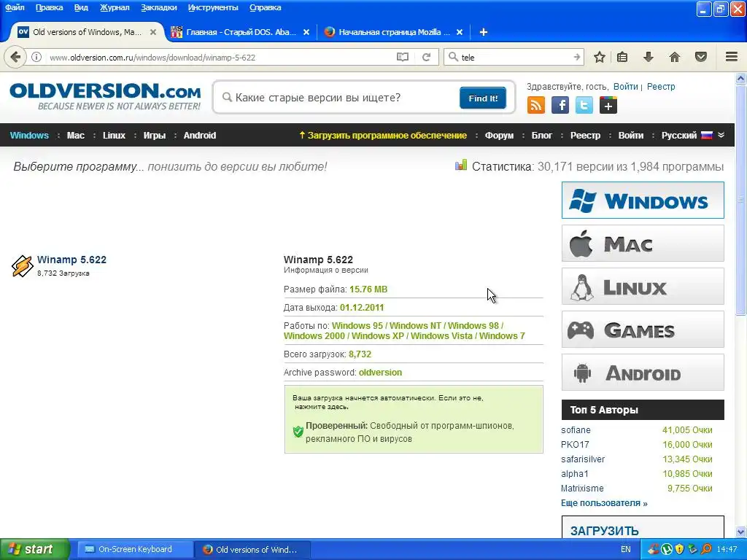Close the Главная - Старый DOS tab
This screenshot has height=560, width=747.
point(306,32)
